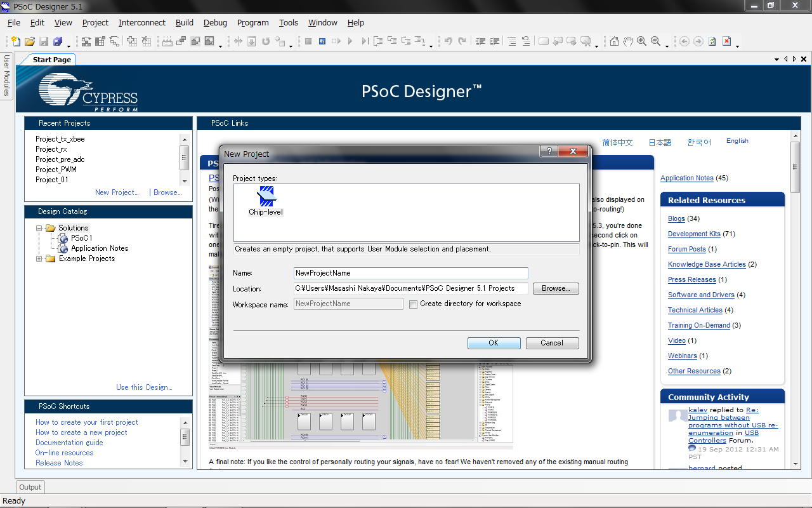Click the Stop loading page icon
This screenshot has width=812, height=508.
(726, 41)
